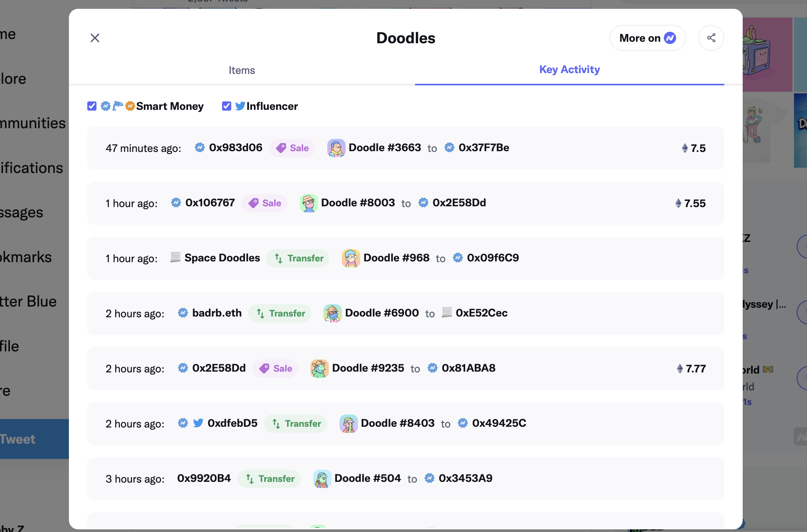Click the Transfer tag for Doodle #968
Image resolution: width=807 pixels, height=532 pixels.
click(x=298, y=258)
